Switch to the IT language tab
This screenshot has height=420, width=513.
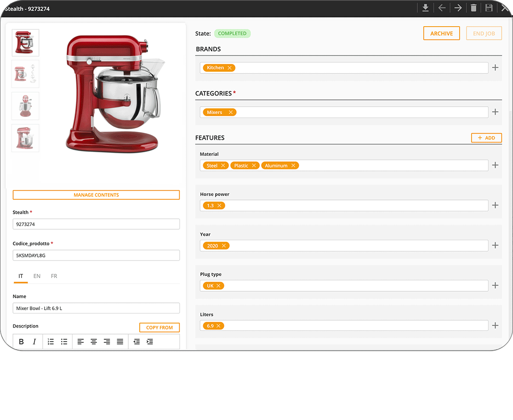point(21,277)
